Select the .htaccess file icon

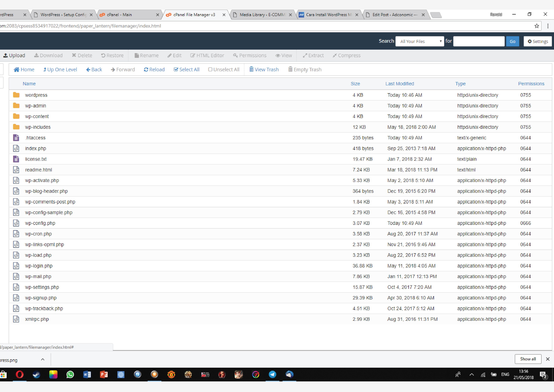point(16,138)
